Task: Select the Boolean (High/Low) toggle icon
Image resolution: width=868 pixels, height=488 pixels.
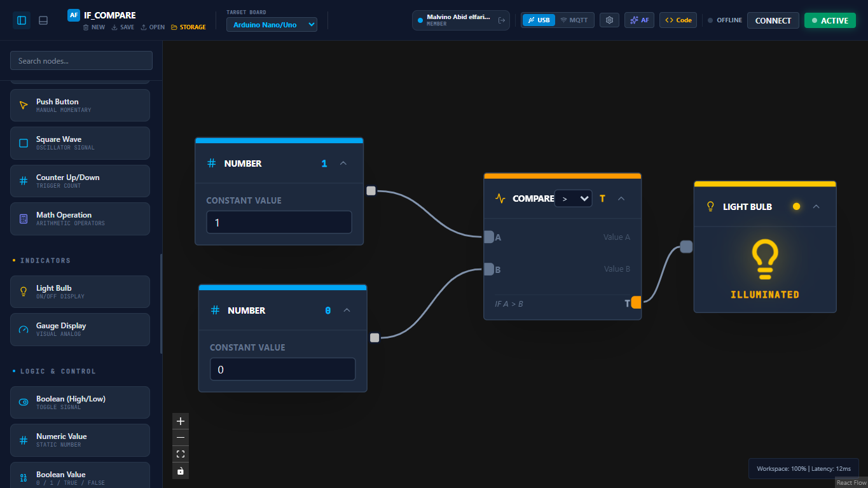Action: coord(24,402)
